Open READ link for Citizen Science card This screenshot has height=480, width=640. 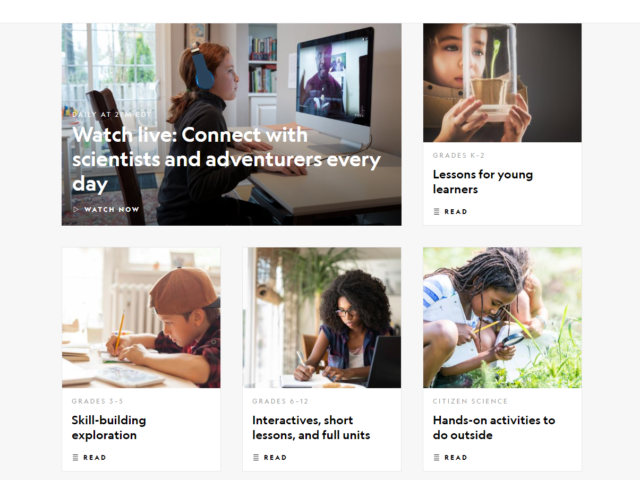(450, 457)
